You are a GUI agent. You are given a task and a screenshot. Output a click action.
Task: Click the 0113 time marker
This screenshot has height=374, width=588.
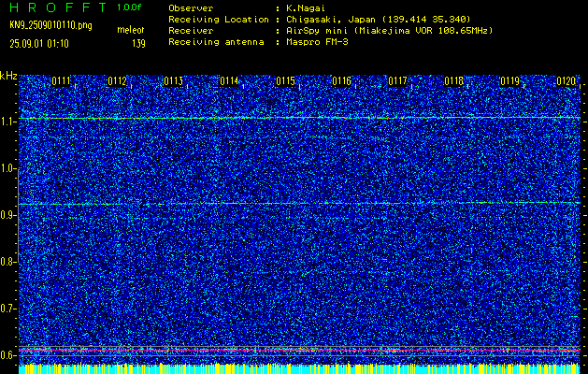[x=174, y=81]
